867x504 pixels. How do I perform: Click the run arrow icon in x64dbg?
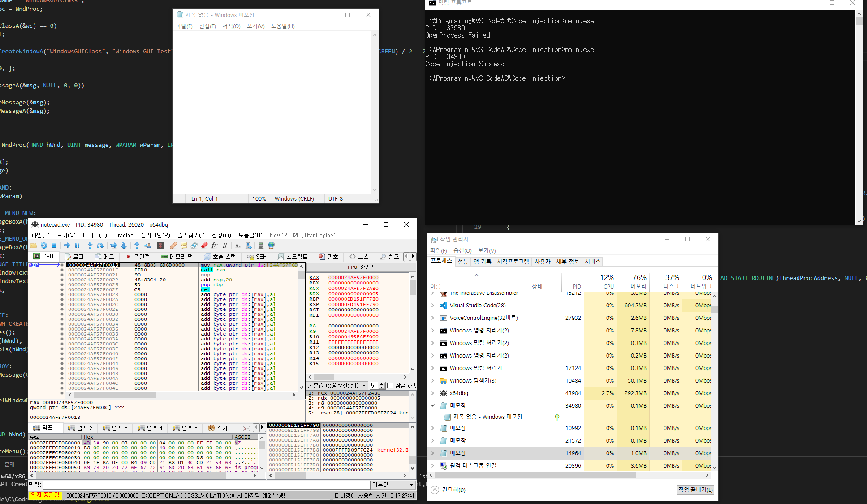coord(67,246)
